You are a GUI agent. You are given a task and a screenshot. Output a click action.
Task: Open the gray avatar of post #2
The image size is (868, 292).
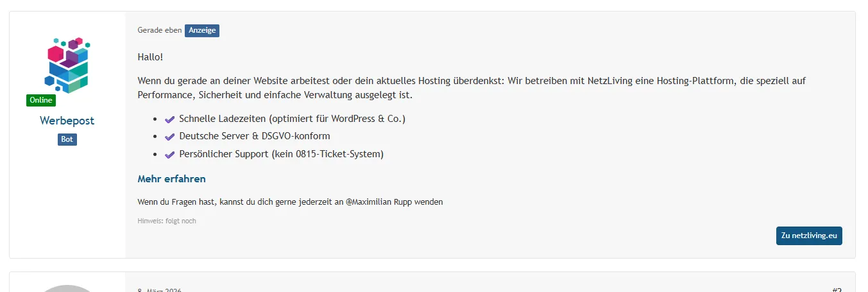point(67,288)
